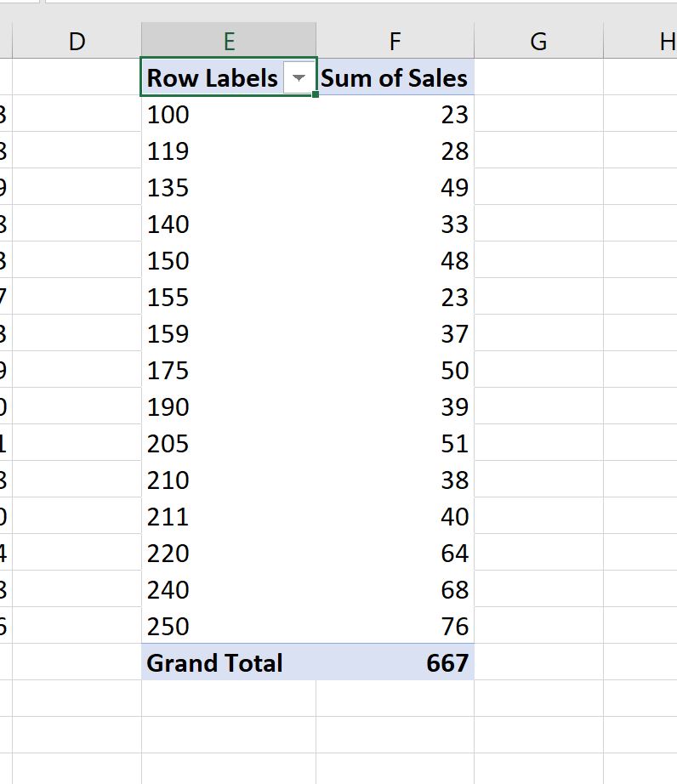Click column header D to select the column
The height and width of the screenshot is (784, 677).
[x=76, y=39]
